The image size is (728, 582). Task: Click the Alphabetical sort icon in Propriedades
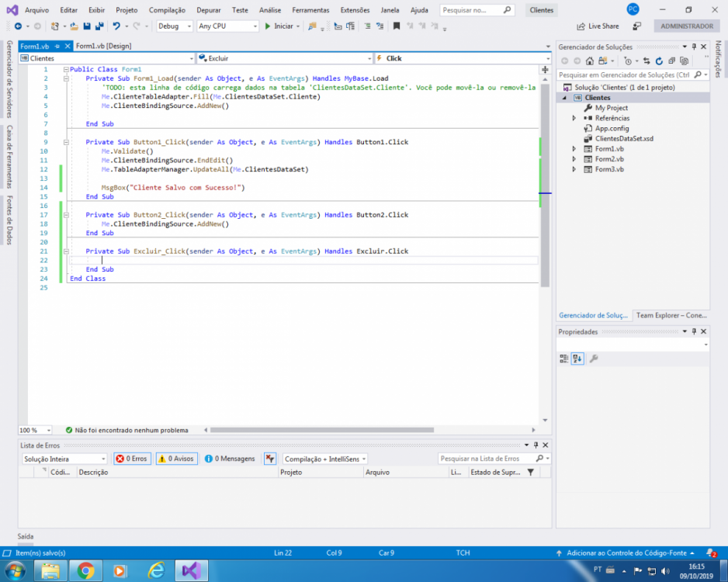(577, 359)
